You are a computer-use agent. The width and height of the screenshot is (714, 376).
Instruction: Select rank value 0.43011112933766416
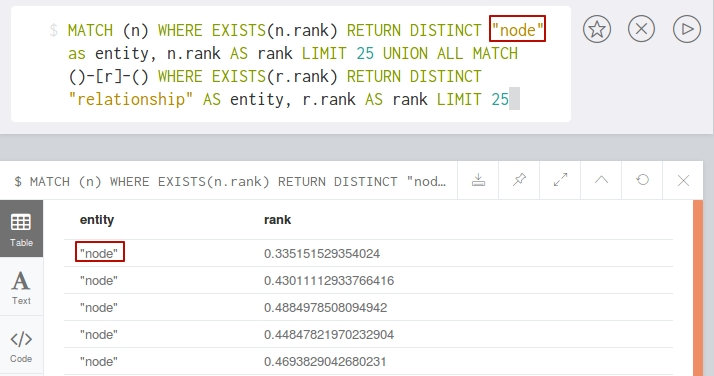click(329, 280)
